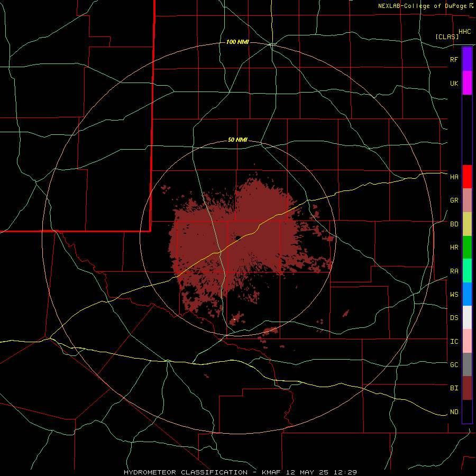Click the HA legend label

coord(454,177)
